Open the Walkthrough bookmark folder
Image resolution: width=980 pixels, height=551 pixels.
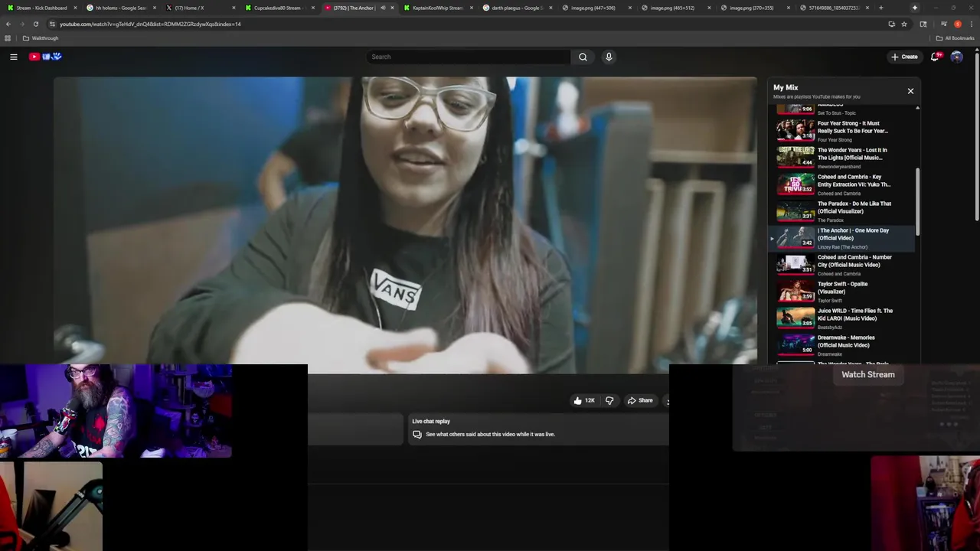[41, 38]
